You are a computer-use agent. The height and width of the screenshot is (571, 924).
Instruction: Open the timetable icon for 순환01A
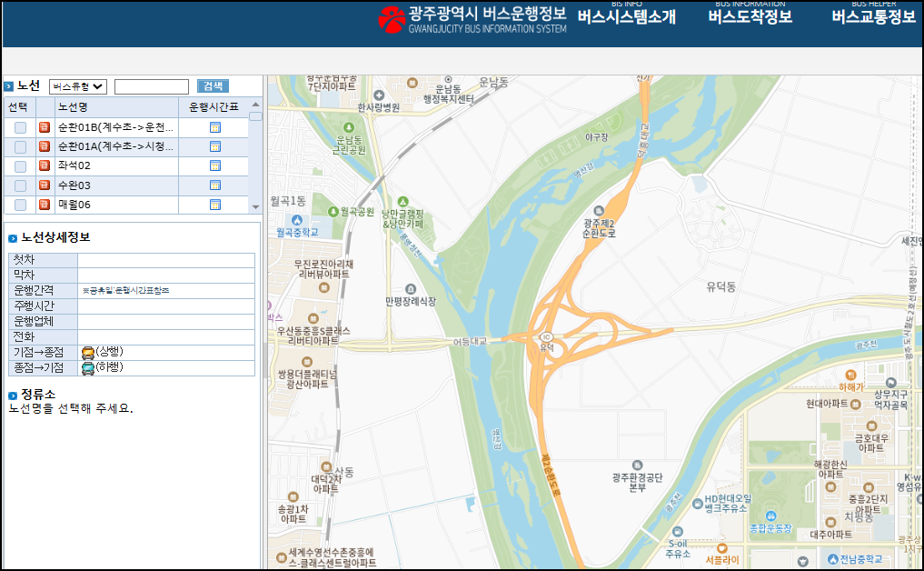tap(215, 146)
